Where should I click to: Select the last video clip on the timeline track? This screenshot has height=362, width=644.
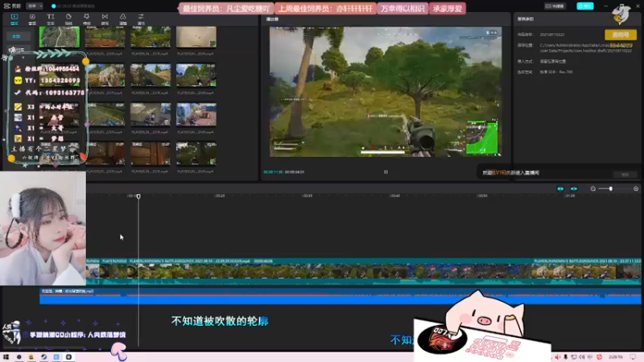click(x=587, y=271)
